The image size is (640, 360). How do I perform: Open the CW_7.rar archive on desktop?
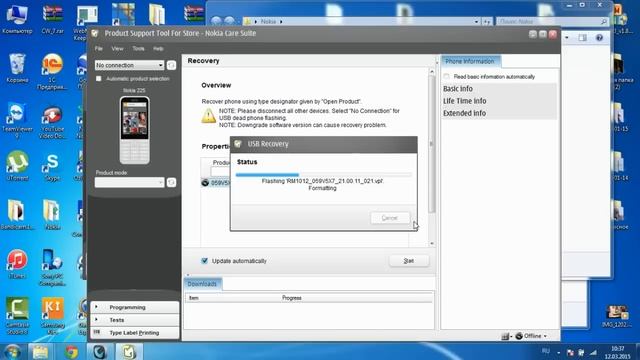pyautogui.click(x=53, y=18)
